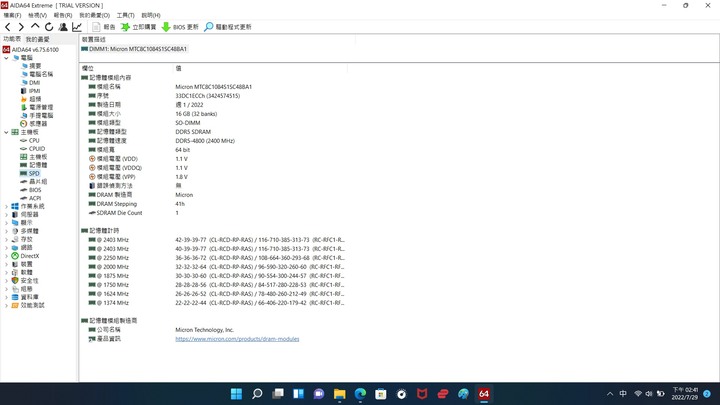Click the user silhouette toolbar icon

pyautogui.click(x=63, y=27)
